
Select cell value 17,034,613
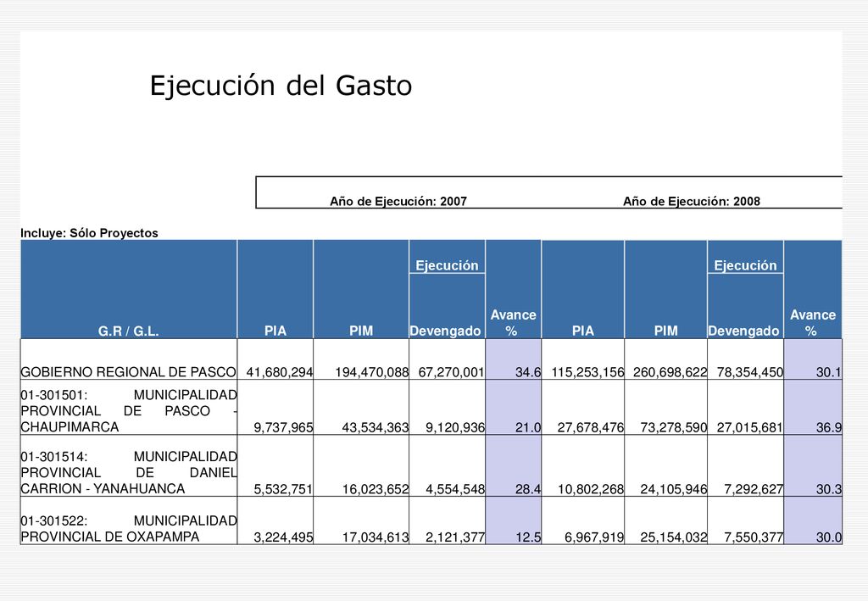coord(376,537)
